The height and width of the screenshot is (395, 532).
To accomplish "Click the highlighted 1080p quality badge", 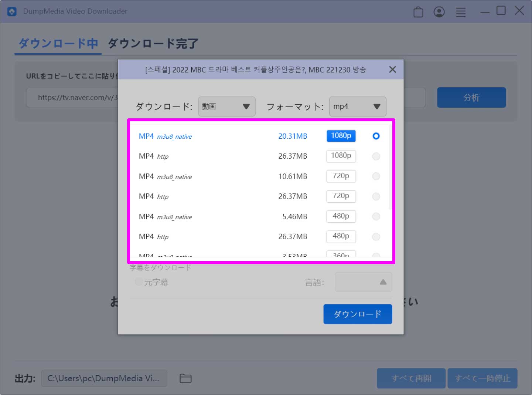I will pyautogui.click(x=341, y=136).
